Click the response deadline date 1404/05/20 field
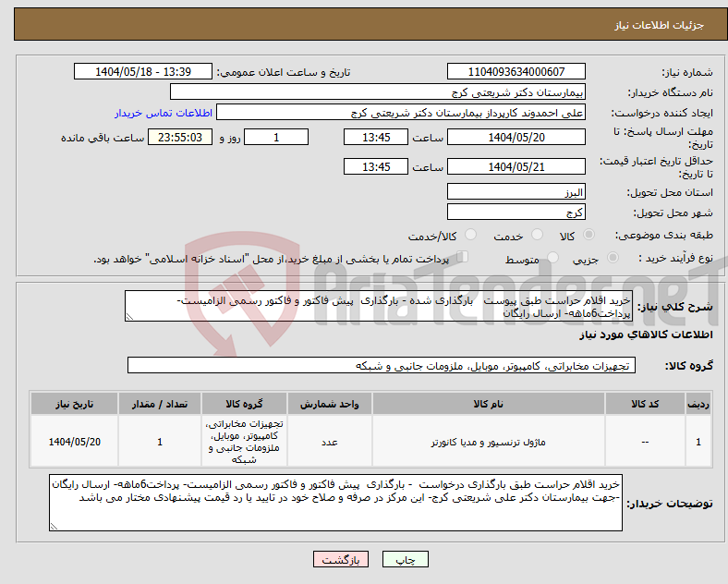 pyautogui.click(x=516, y=137)
